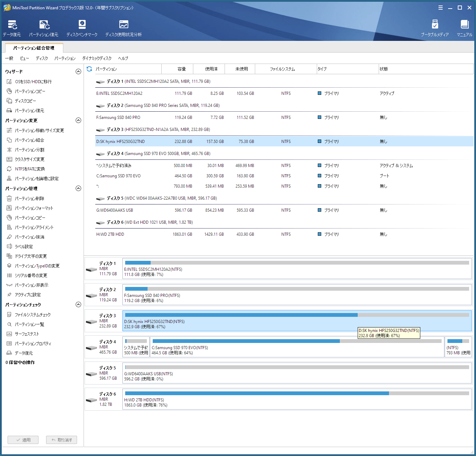Select パーティション非表示 option
The width and height of the screenshot is (476, 456).
tap(28, 285)
